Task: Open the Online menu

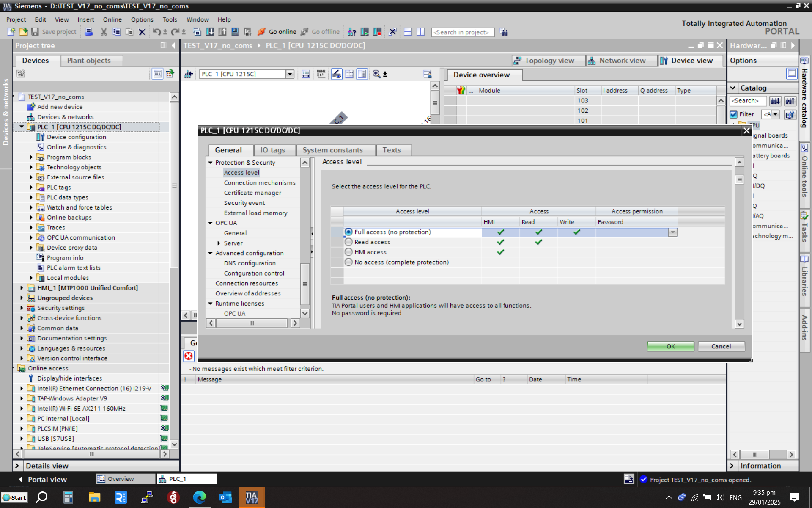Action: click(112, 19)
